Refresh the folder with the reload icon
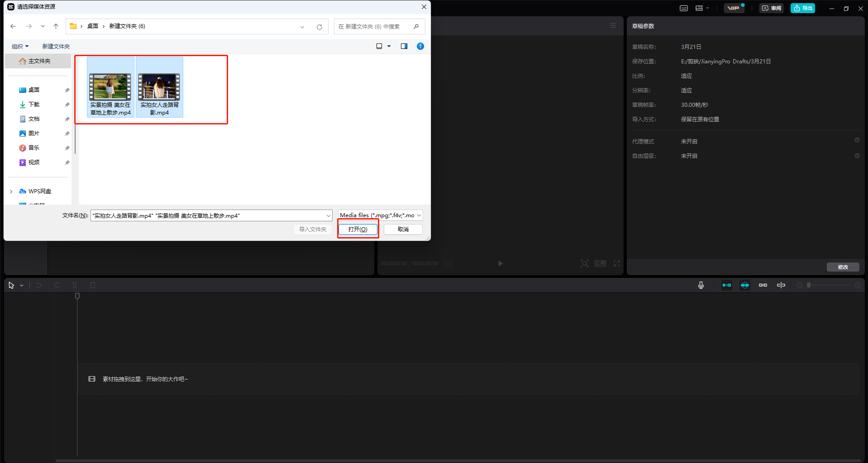868x463 pixels. (320, 27)
